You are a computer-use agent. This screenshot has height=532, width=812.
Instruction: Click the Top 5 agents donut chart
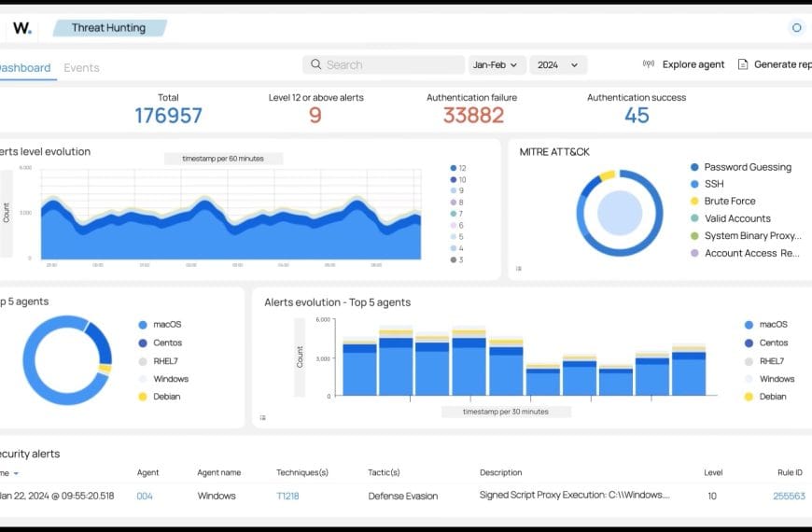tap(67, 360)
